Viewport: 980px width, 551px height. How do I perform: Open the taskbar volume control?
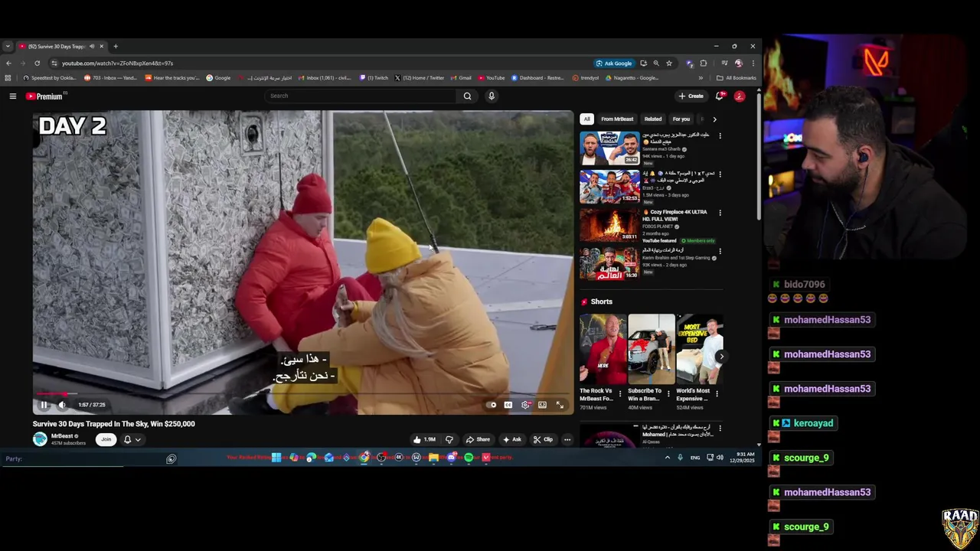pyautogui.click(x=720, y=458)
